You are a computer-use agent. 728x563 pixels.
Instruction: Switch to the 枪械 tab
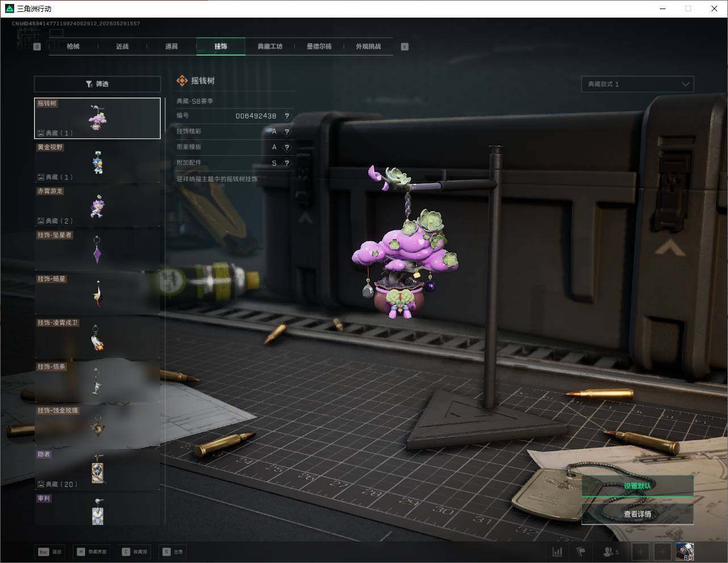click(73, 47)
